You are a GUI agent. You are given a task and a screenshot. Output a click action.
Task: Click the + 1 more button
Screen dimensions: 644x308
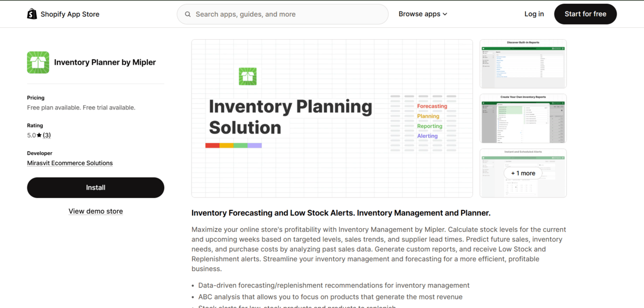coord(523,173)
